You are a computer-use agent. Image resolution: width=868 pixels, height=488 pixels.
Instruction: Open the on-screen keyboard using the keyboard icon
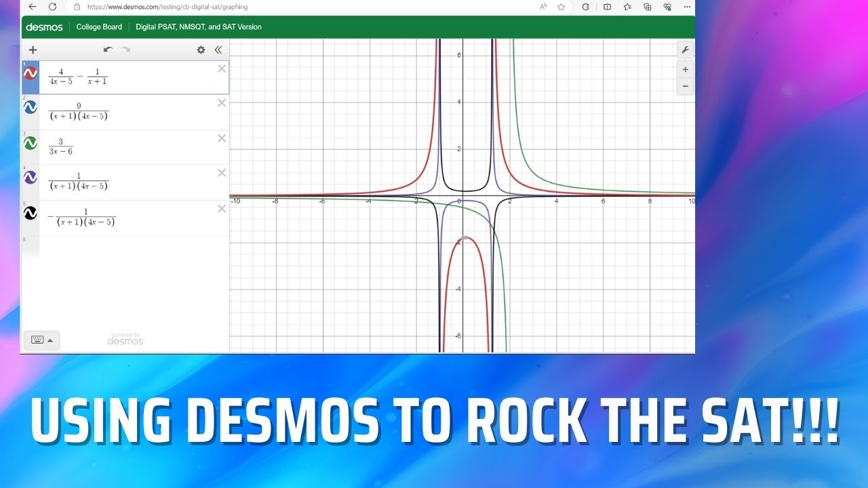pos(37,340)
